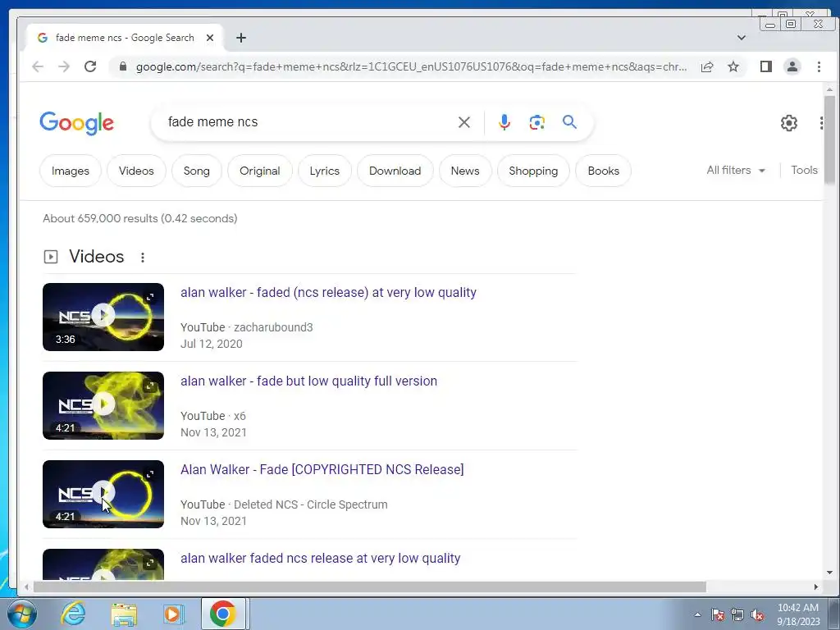Image resolution: width=840 pixels, height=630 pixels.
Task: Select the Lyrics filter chip
Action: pos(325,171)
